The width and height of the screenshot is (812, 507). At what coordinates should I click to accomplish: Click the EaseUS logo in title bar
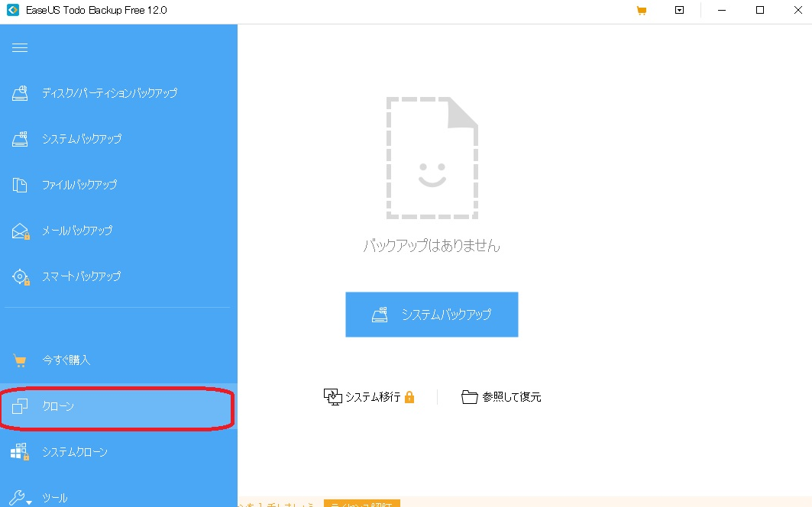[12, 10]
